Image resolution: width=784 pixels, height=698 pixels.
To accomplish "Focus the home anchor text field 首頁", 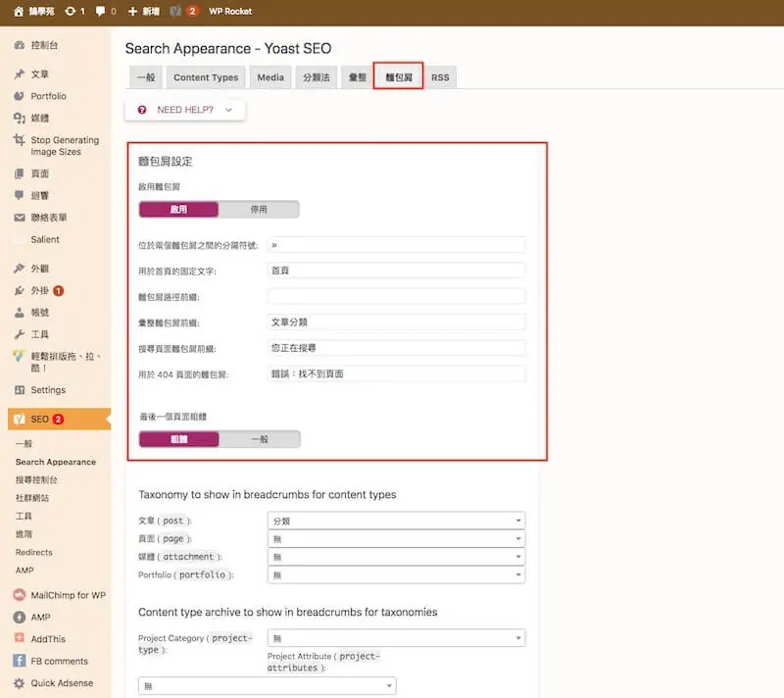I will coord(396,271).
